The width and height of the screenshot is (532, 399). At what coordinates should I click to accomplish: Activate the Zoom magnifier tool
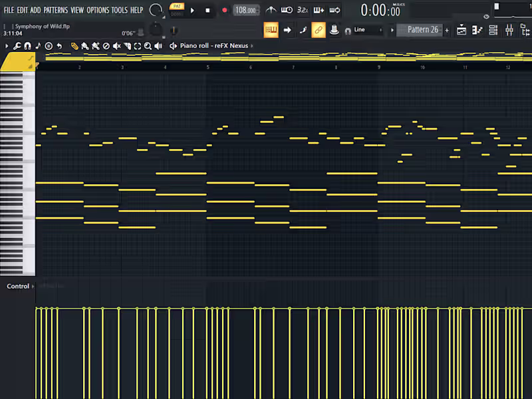148,46
